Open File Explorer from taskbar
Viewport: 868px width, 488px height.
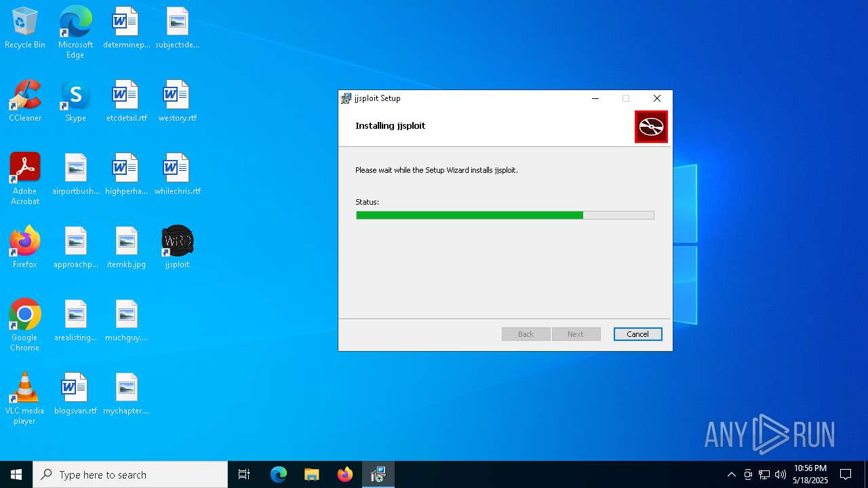click(312, 474)
